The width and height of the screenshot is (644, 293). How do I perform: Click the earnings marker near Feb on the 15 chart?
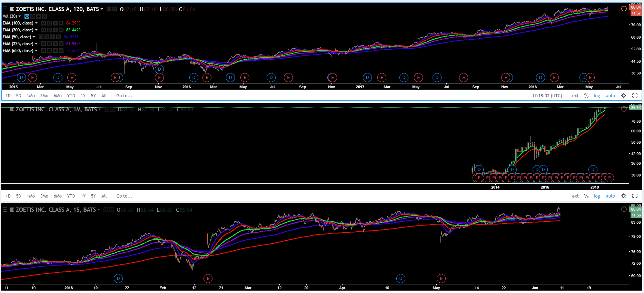tap(208, 278)
